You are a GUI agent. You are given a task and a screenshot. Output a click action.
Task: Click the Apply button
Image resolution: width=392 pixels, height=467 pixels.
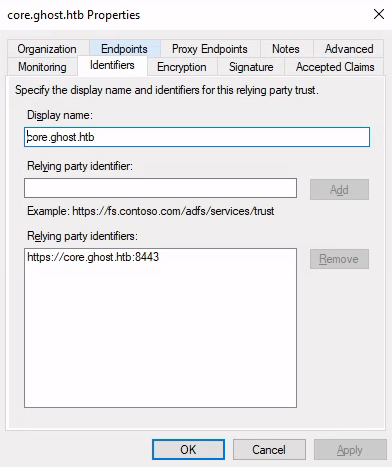point(350,450)
